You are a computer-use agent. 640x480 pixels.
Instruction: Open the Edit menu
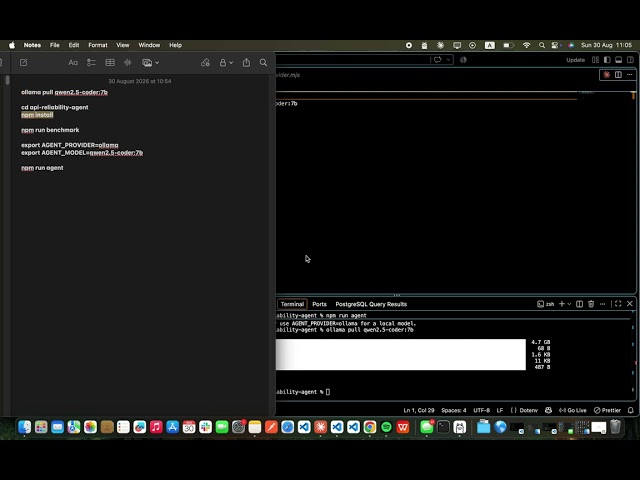(74, 45)
